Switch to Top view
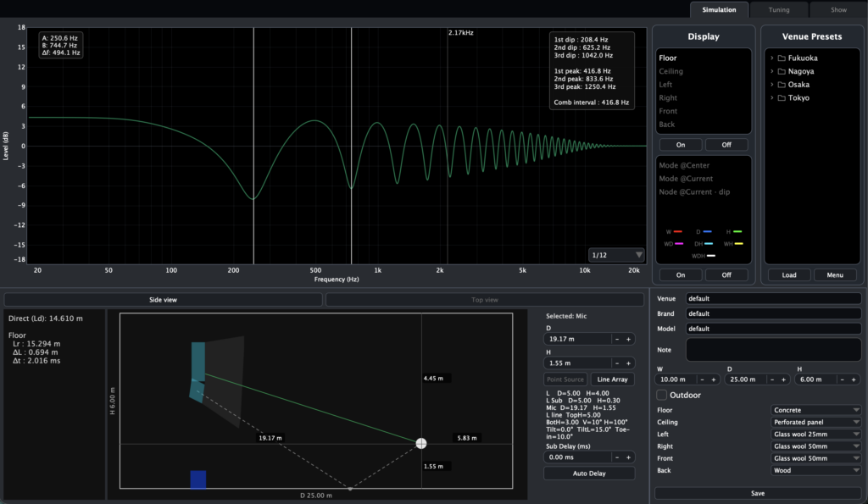This screenshot has width=868, height=504. (x=484, y=300)
